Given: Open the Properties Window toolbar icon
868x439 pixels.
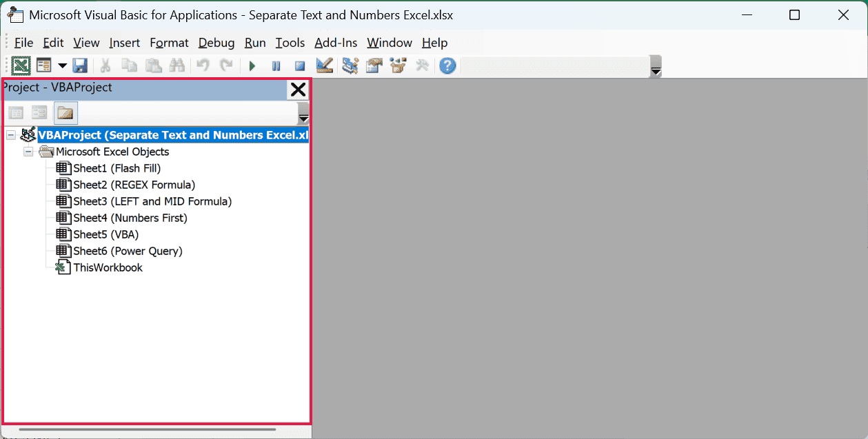Looking at the screenshot, I should 374,65.
